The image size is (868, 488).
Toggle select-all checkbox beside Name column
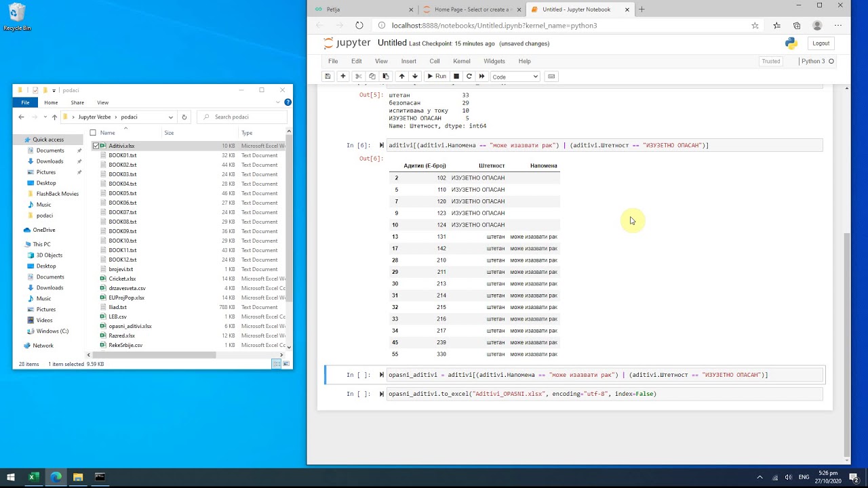(x=94, y=133)
